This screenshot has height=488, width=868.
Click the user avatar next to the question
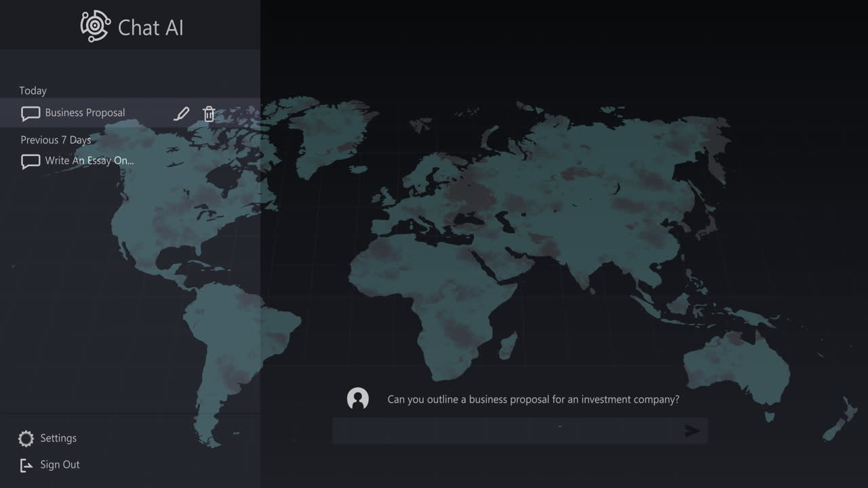click(x=357, y=399)
